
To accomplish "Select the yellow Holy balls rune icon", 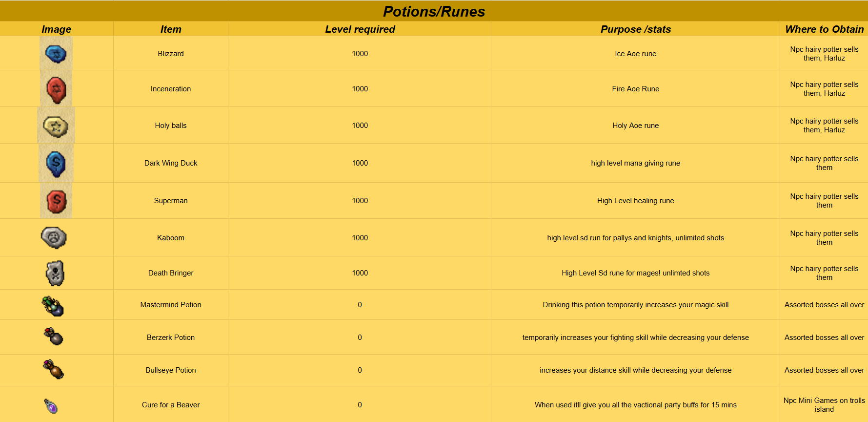I will 56,126.
